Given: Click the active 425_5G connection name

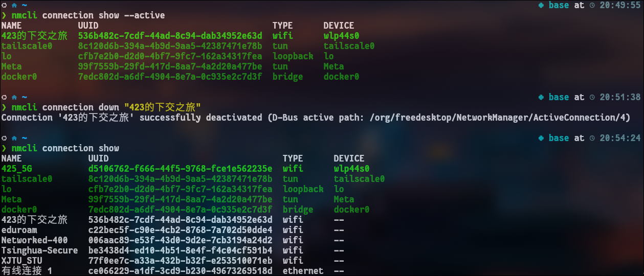Looking at the screenshot, I should click(16, 169).
